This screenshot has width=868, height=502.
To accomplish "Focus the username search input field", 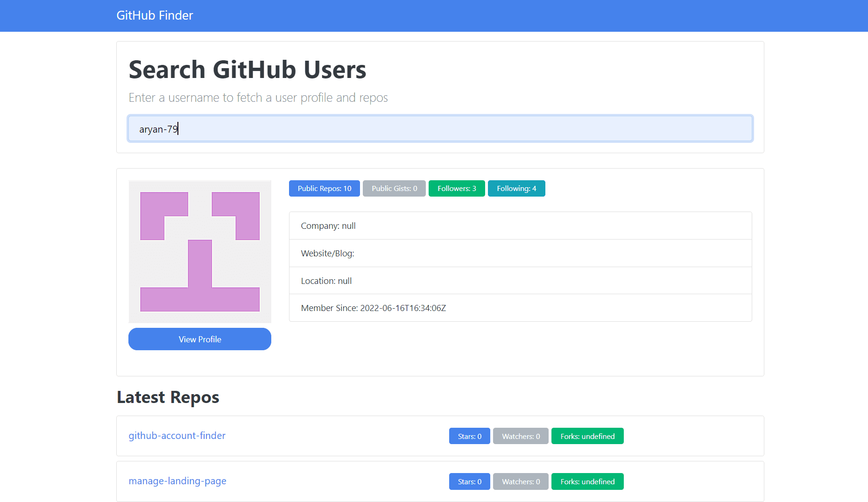I will click(x=440, y=129).
